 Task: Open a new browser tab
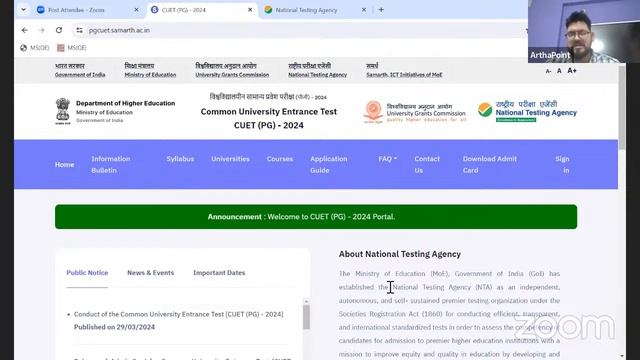381,10
